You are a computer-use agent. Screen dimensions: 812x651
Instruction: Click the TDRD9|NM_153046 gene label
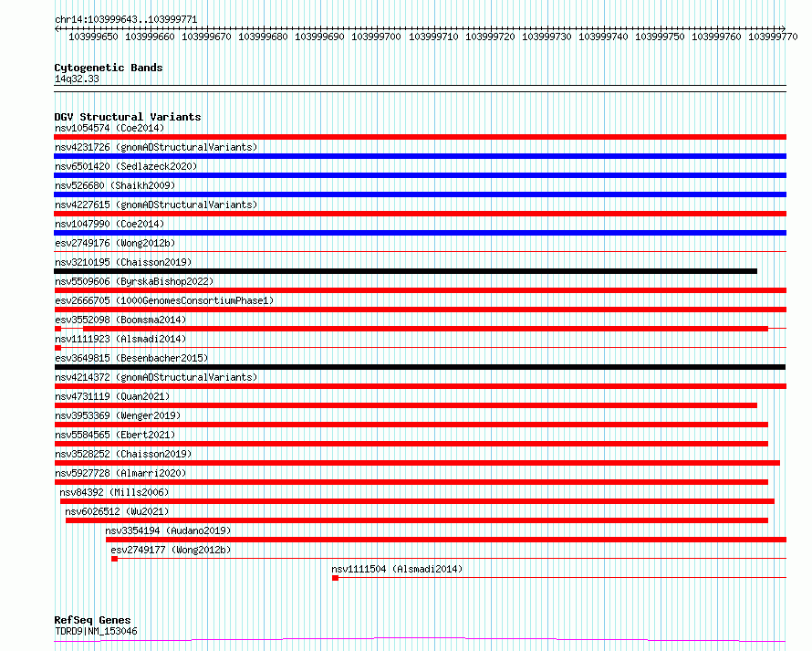[96, 631]
